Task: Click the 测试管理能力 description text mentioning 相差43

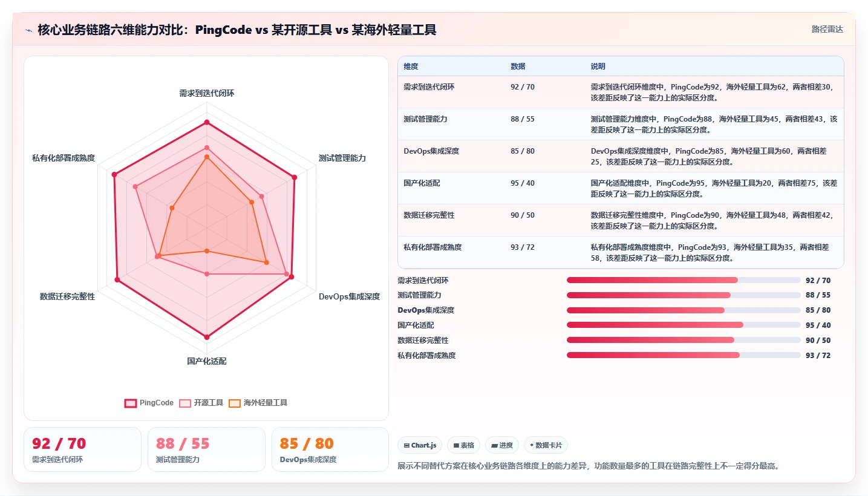Action: click(714, 124)
